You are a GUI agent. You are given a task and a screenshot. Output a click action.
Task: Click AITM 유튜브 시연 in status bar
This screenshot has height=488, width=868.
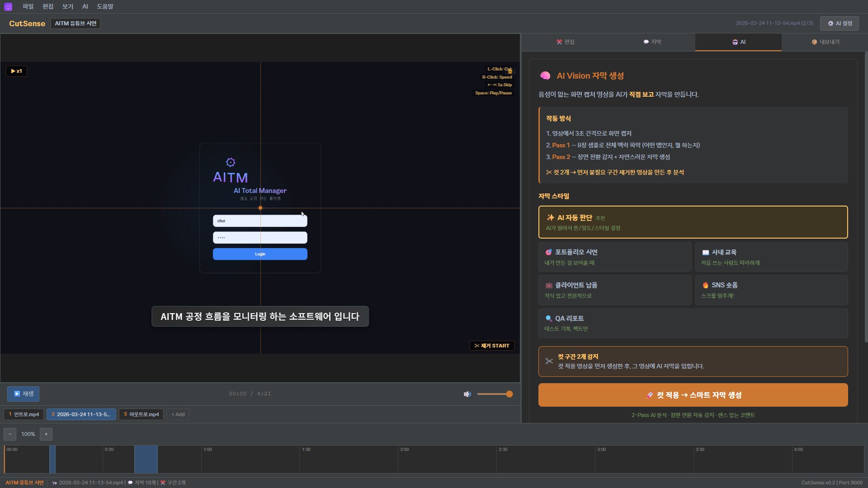[24, 483]
